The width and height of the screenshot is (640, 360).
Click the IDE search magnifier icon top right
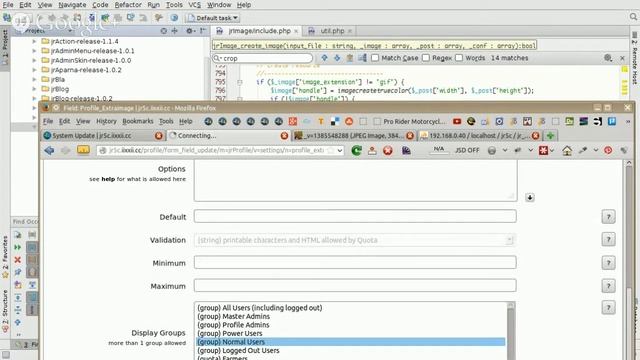tap(633, 17)
